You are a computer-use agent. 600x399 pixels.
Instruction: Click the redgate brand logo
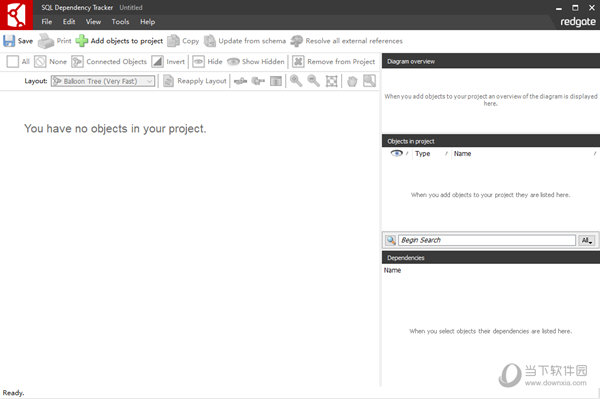click(578, 22)
